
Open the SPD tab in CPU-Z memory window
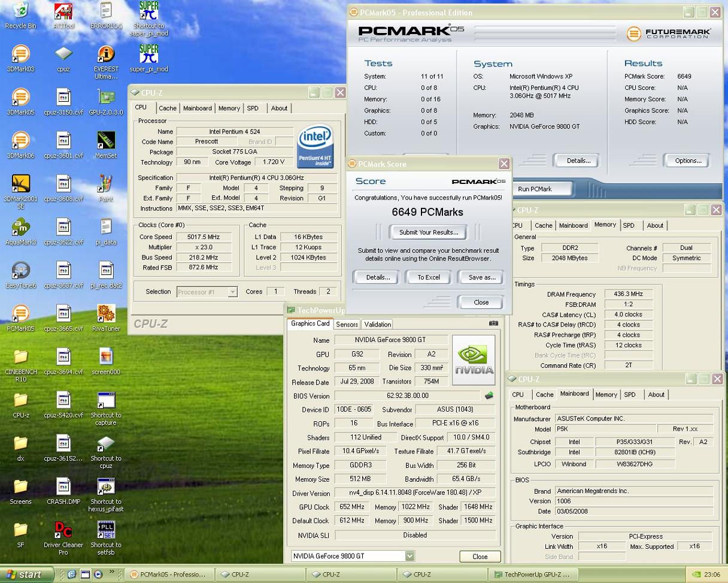pos(629,225)
